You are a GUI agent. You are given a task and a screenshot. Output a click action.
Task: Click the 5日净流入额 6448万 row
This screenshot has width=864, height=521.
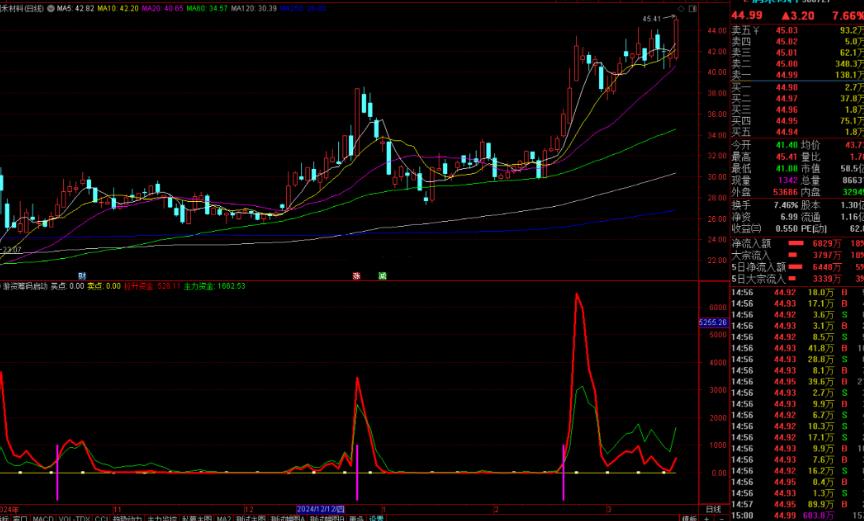coord(797,267)
